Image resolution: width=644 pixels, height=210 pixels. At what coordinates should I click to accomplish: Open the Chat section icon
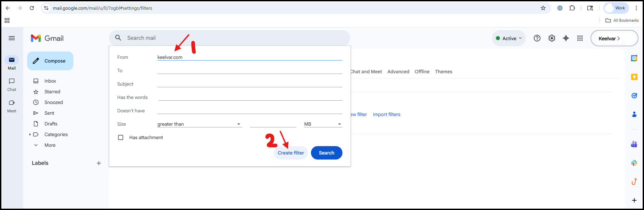[12, 81]
